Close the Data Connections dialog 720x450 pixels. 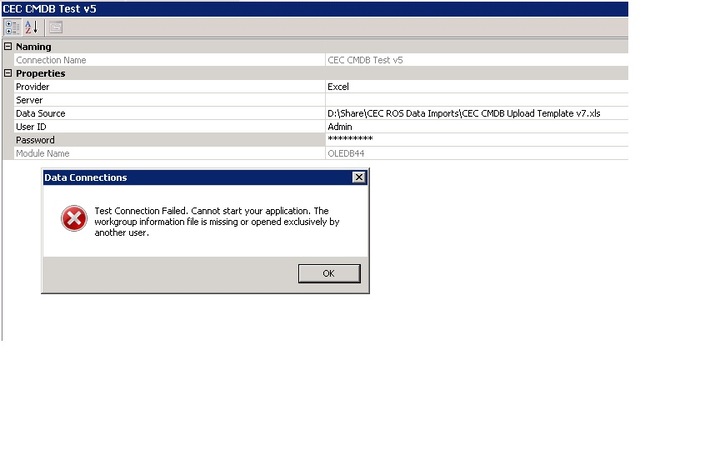[x=359, y=178]
